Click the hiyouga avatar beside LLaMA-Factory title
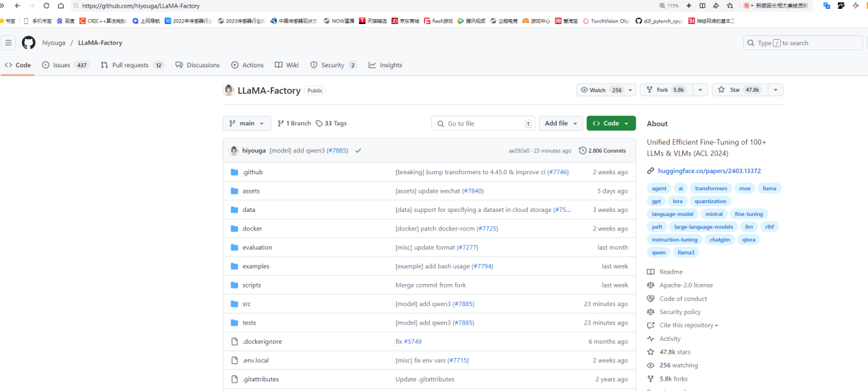This screenshot has height=391, width=868. 229,90
